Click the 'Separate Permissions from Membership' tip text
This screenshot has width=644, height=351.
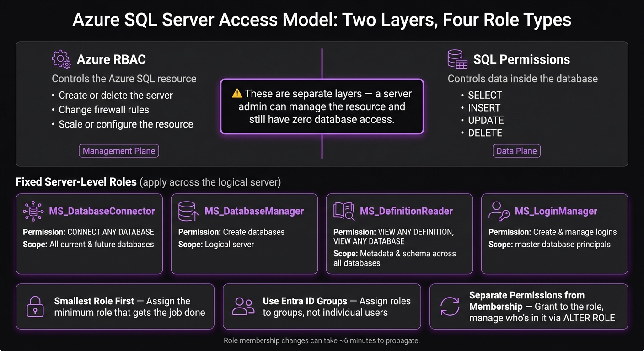coord(542,306)
